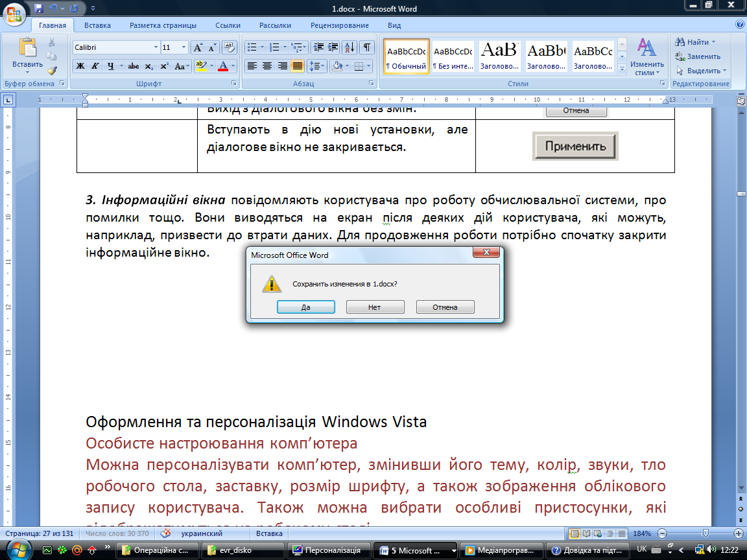Click the red font color A

[x=223, y=66]
